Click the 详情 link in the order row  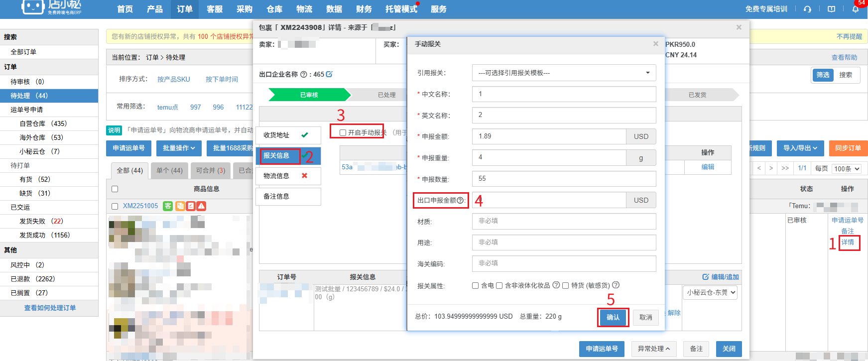(x=848, y=242)
